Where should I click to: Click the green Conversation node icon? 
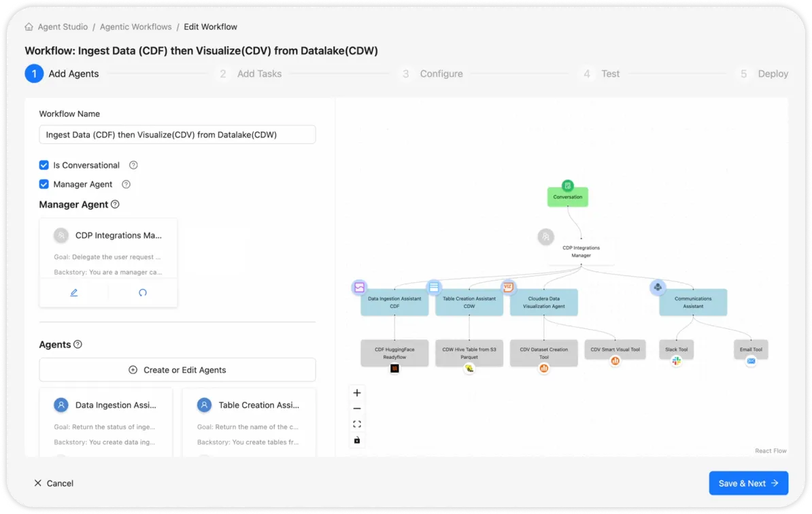567,184
